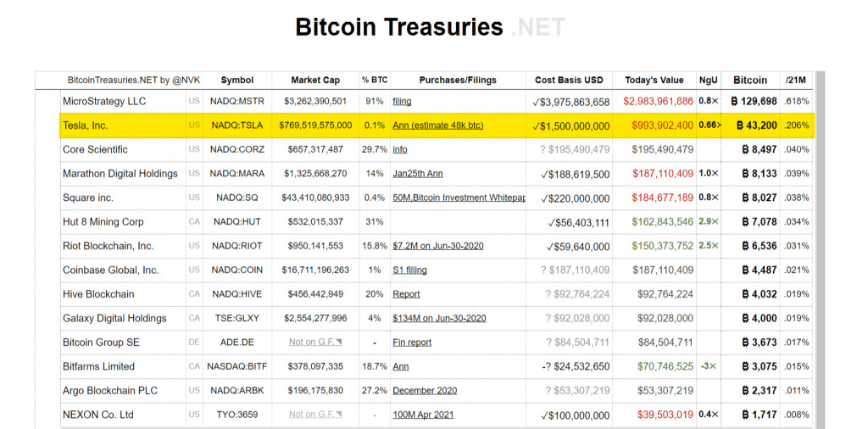Click the Market Cap column header
Image resolution: width=868 pixels, height=429 pixels.
(315, 81)
